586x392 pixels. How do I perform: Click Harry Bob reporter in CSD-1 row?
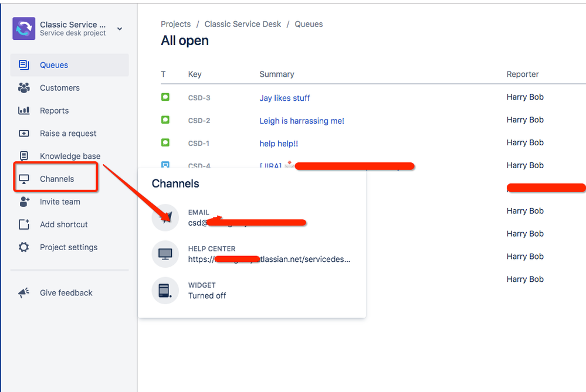[x=525, y=142]
